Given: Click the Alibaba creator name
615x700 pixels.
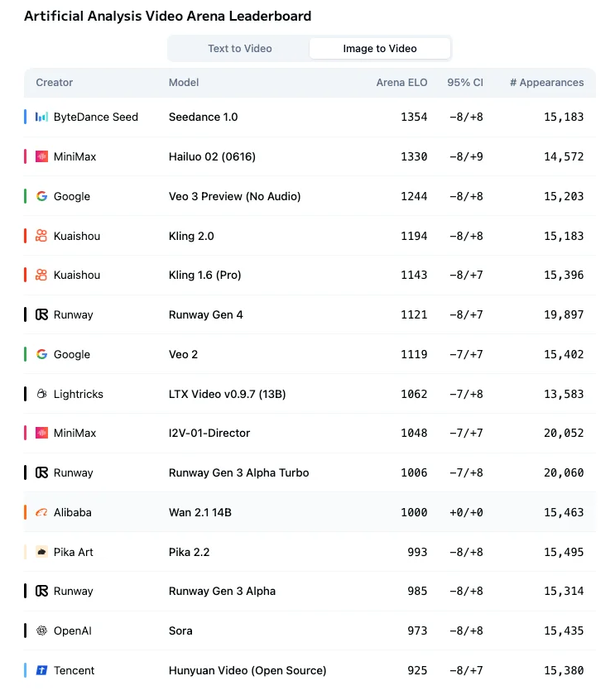Looking at the screenshot, I should 72,512.
